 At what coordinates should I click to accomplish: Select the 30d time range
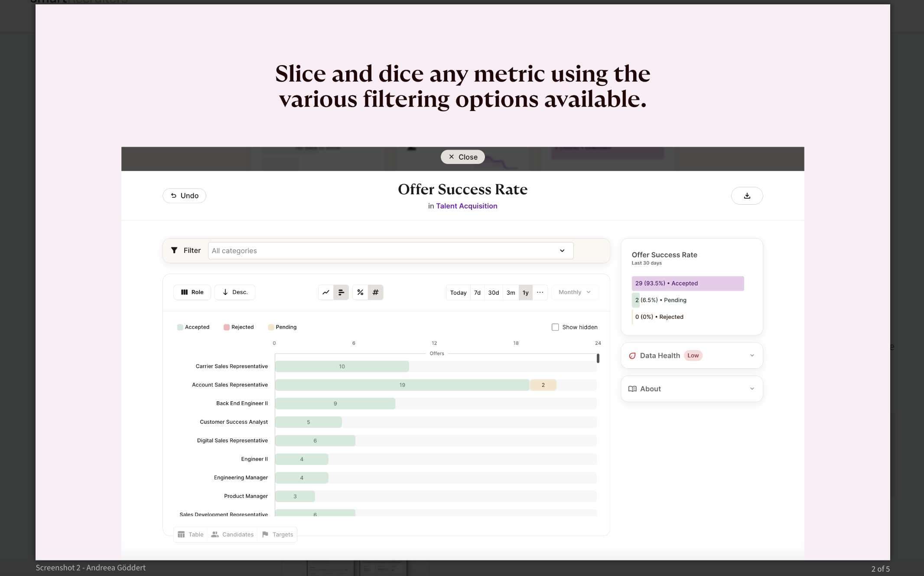tap(493, 293)
